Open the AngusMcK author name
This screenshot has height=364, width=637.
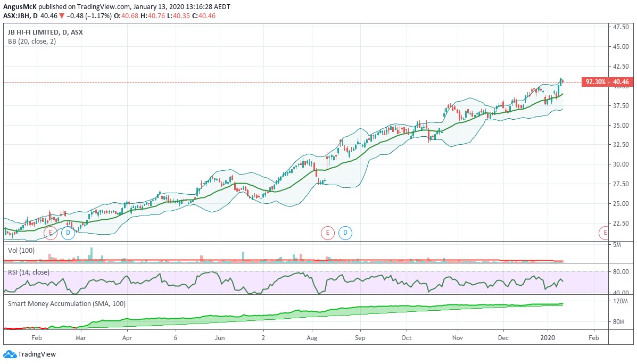tap(20, 7)
